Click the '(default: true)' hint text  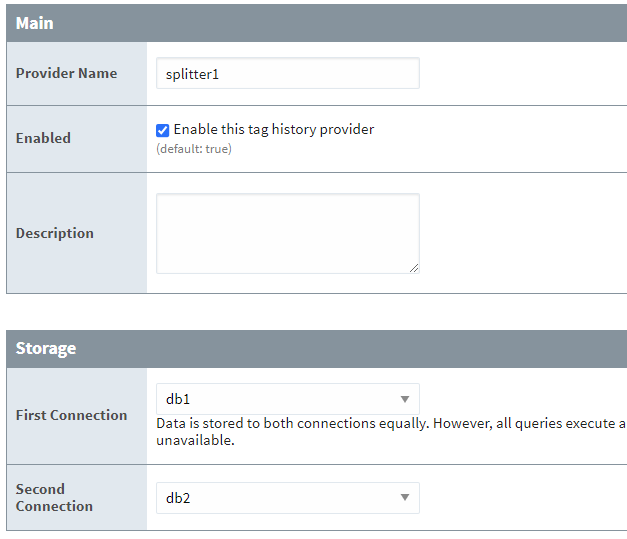pyautogui.click(x=193, y=149)
